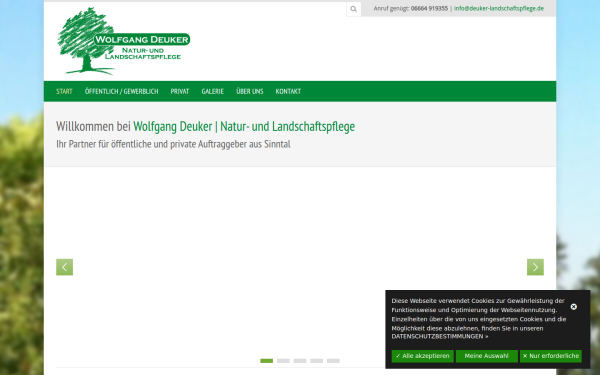Open the DATENSCHUTZBESTIMMUNGEN link
Screen dimensions: 600x375
[440, 337]
